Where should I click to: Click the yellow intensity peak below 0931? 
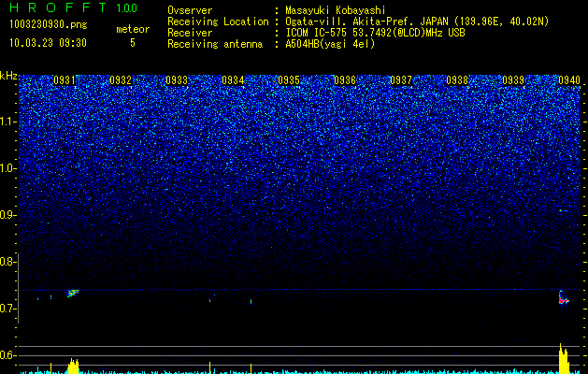point(74,367)
